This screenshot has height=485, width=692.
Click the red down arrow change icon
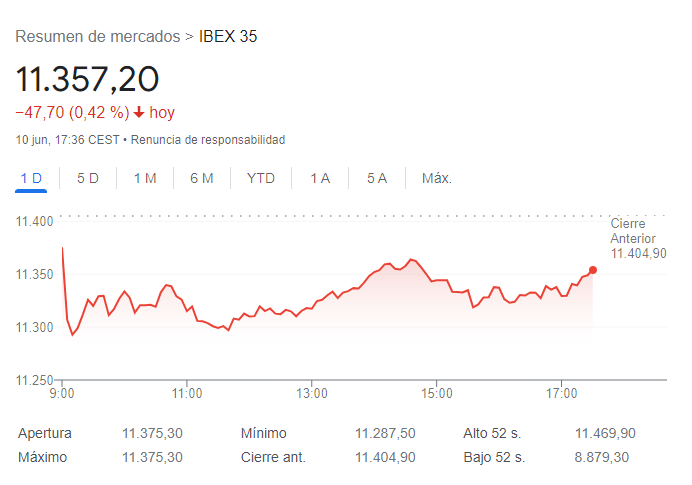click(x=139, y=113)
